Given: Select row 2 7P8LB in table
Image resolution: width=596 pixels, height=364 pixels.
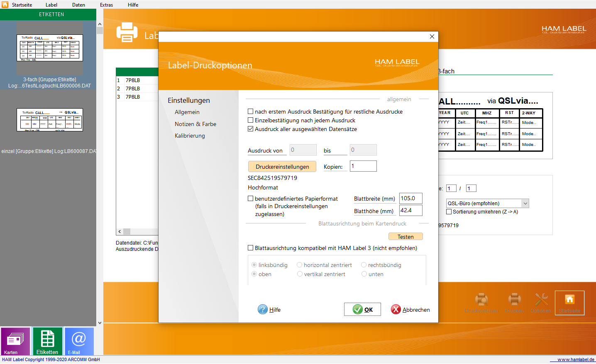Looking at the screenshot, I should (x=137, y=89).
